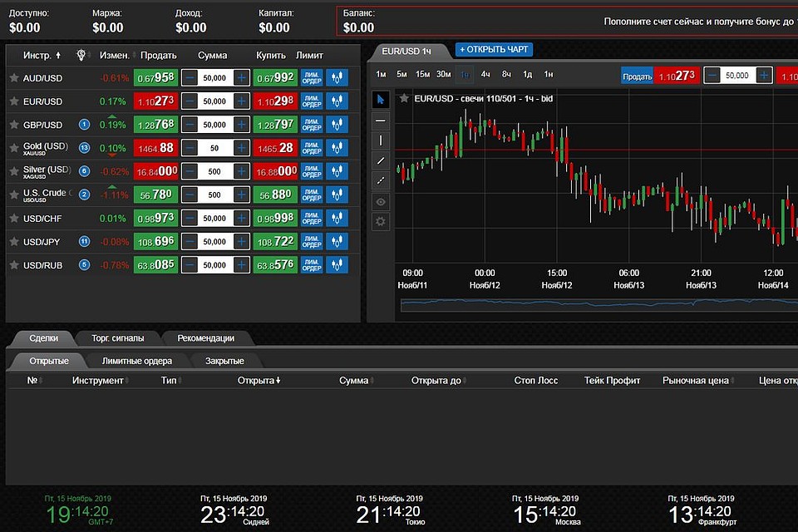
Task: Open the candlestick chart icon for Silver
Action: (x=337, y=171)
